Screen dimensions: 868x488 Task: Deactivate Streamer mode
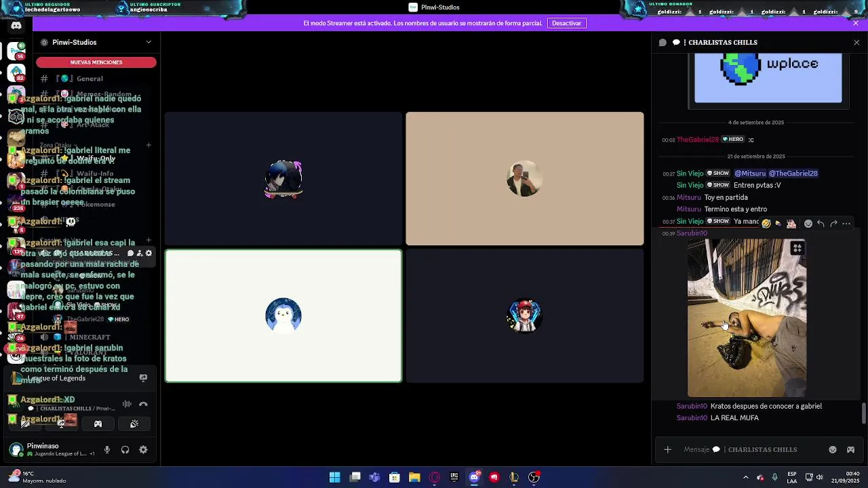click(x=566, y=23)
